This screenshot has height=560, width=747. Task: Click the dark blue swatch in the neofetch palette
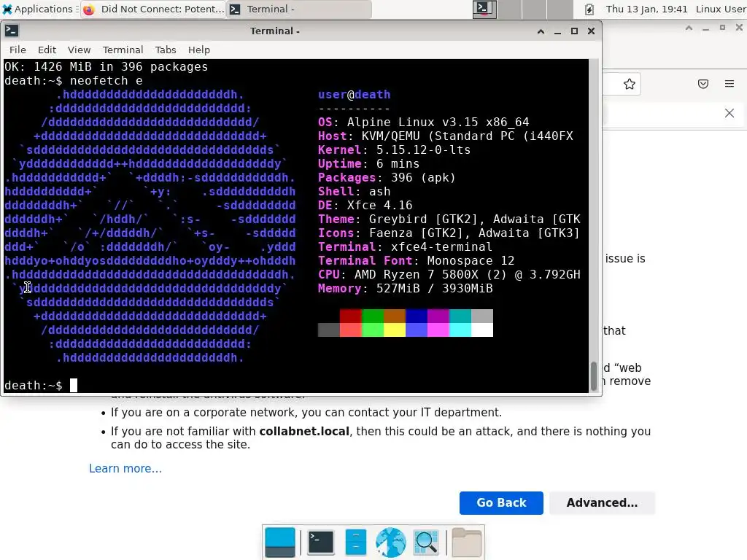click(417, 316)
